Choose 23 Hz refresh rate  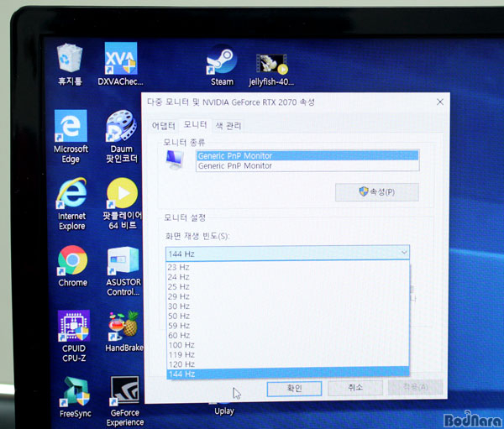coord(287,267)
